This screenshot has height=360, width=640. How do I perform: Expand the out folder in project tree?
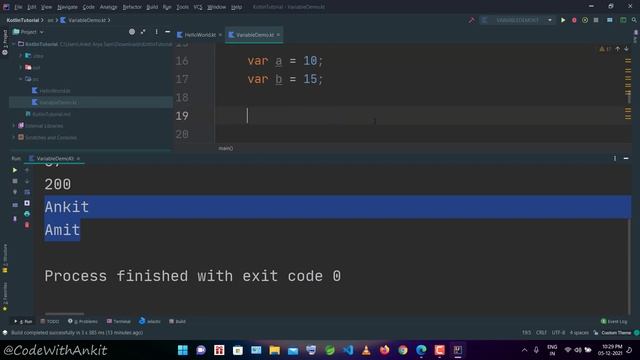coord(21,67)
